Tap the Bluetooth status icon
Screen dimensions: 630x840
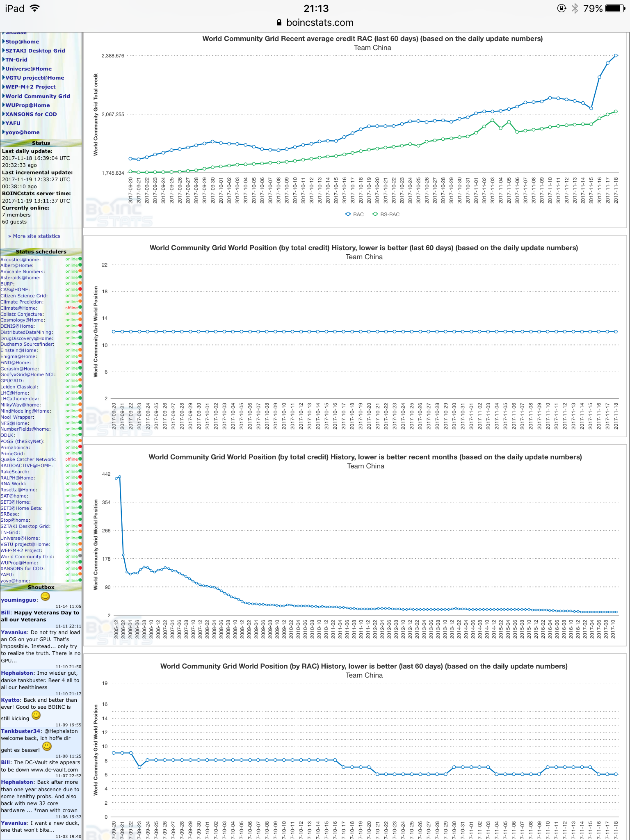pos(575,8)
